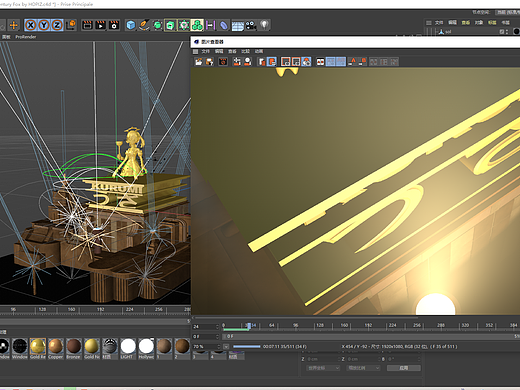Viewport: 520px width, 390px height.
Task: Toggle Picture Viewer first blue compare mode
Action: 331,62
